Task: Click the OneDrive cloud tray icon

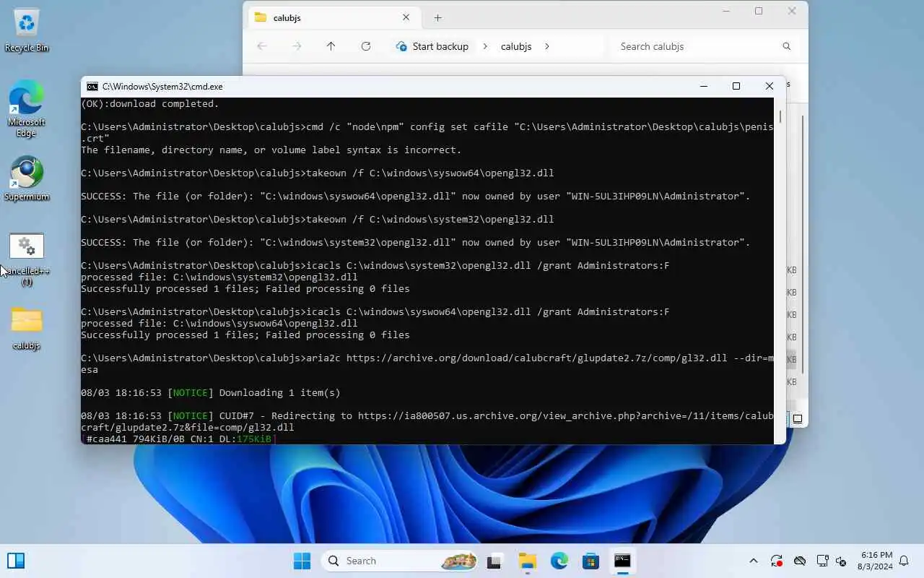Action: (x=800, y=561)
